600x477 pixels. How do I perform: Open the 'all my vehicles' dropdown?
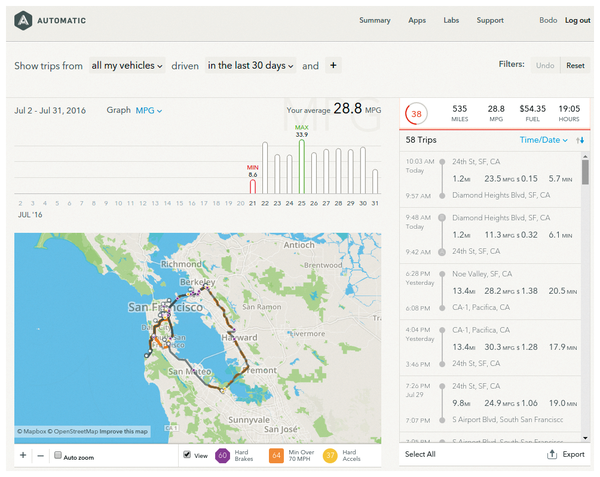[x=127, y=65]
